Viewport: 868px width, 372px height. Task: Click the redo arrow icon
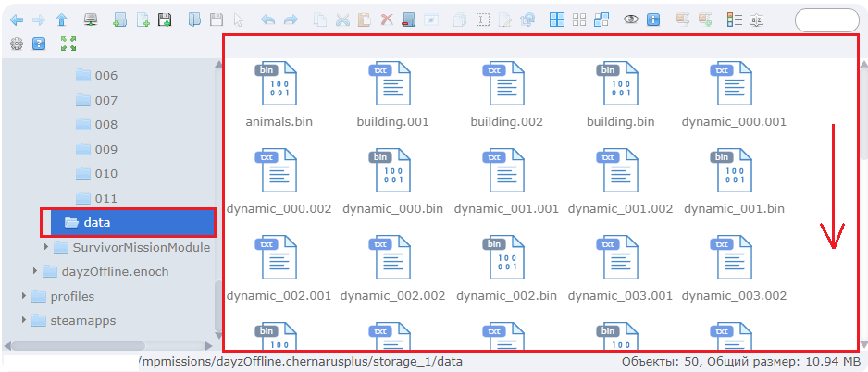291,20
